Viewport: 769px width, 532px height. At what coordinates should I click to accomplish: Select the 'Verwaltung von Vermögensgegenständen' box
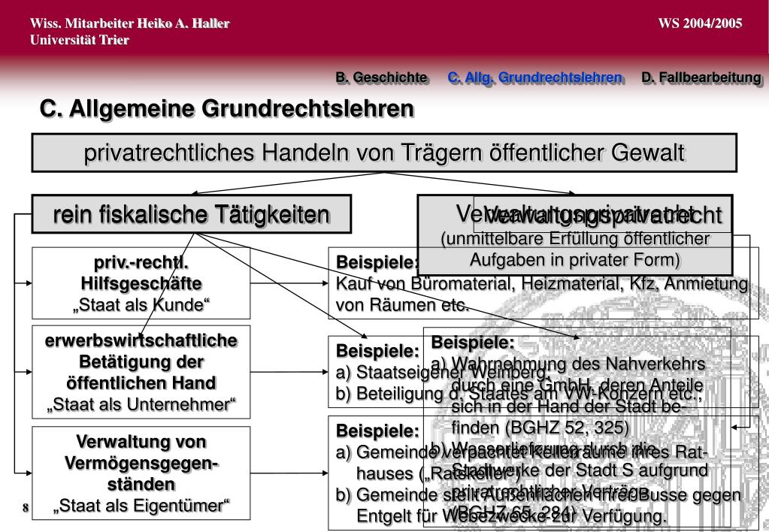141,473
